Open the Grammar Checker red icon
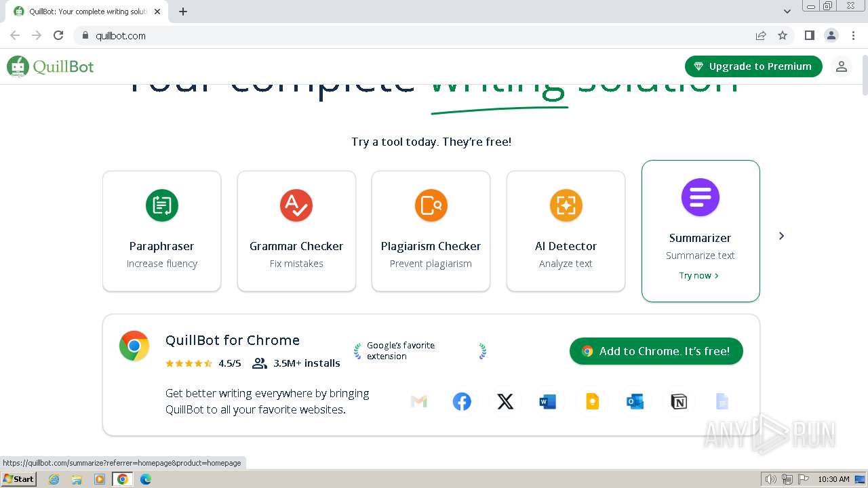 [x=296, y=205]
